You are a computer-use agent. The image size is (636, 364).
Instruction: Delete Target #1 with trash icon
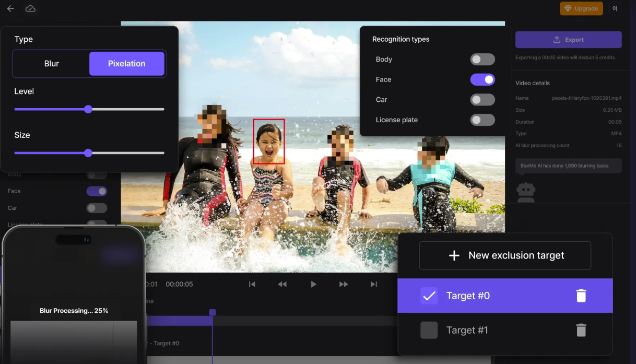pyautogui.click(x=581, y=330)
